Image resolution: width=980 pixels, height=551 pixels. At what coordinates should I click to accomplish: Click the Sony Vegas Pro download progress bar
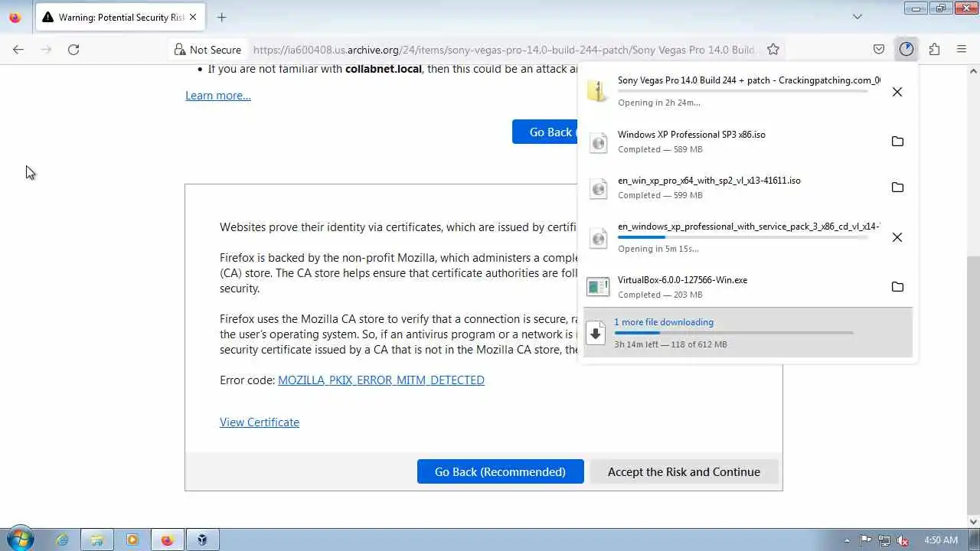click(x=743, y=92)
